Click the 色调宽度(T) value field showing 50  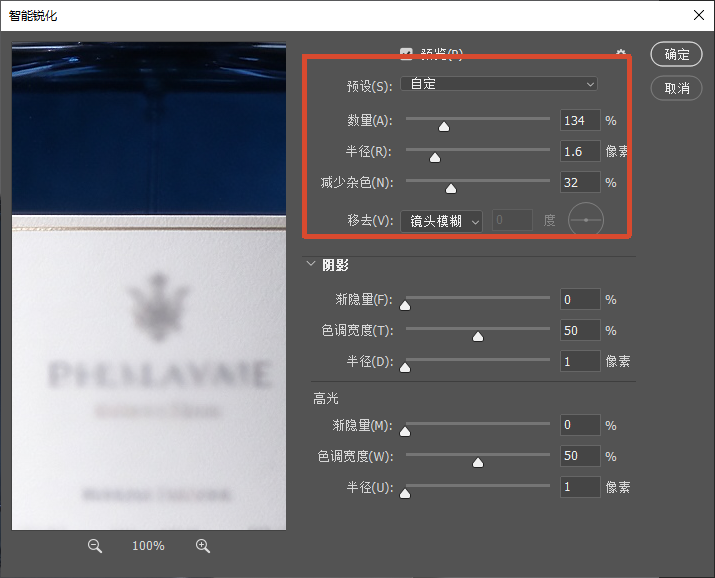click(580, 330)
